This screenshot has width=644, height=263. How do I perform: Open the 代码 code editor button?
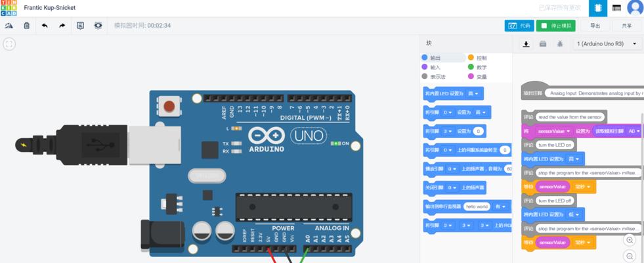tap(519, 26)
